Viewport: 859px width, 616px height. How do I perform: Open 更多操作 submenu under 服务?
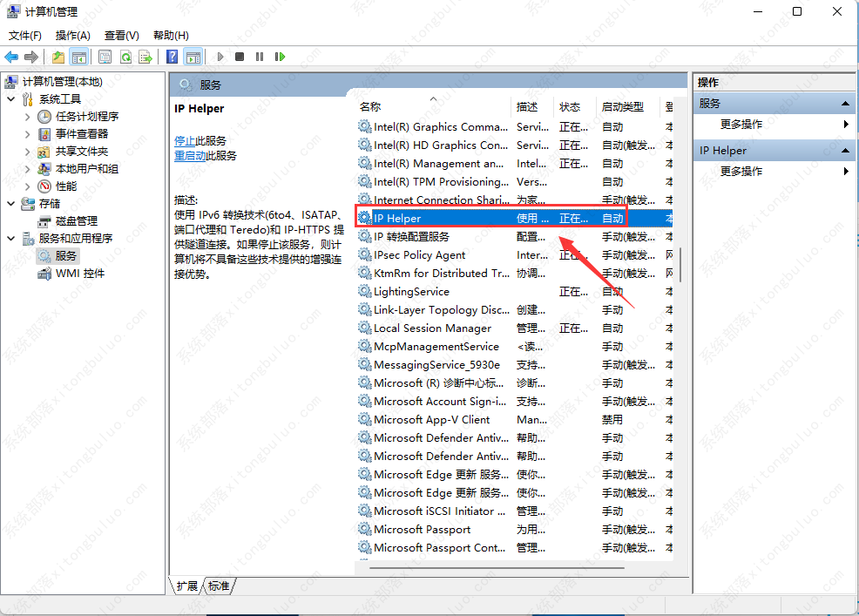[x=774, y=125]
